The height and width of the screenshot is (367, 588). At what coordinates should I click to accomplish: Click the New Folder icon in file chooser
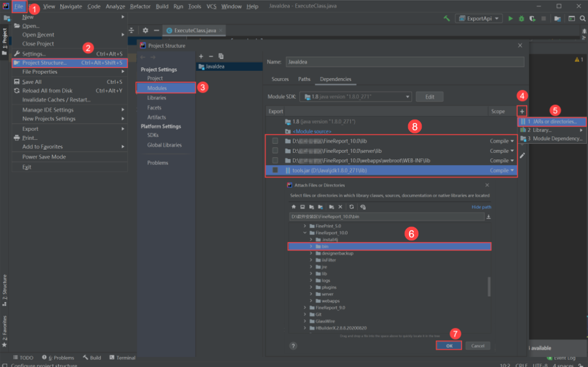click(331, 207)
